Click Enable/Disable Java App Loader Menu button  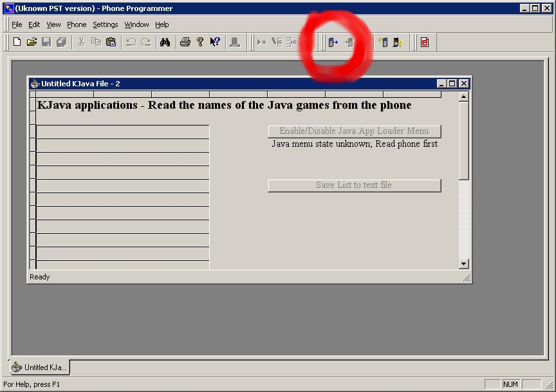[x=354, y=131]
